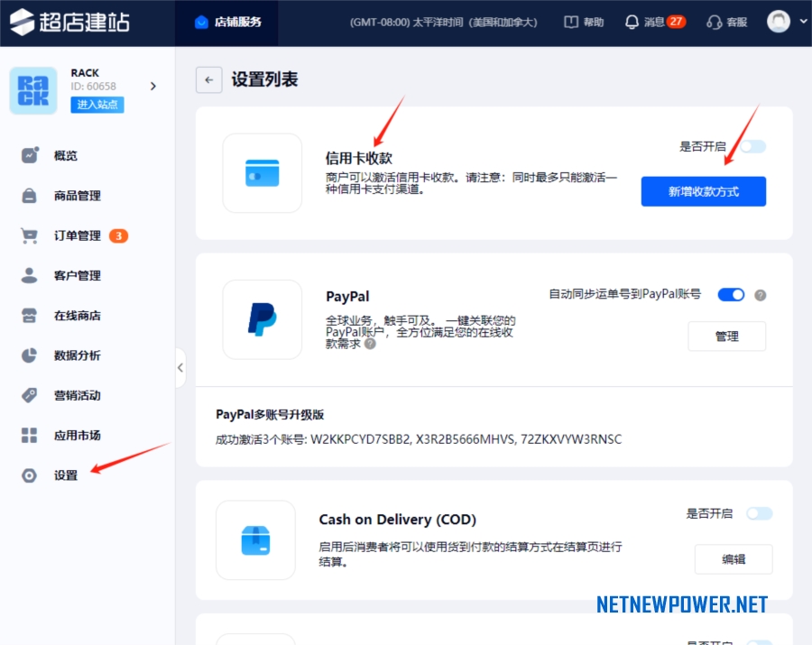
Task: Toggle 是否开启 for 信用卡收款
Action: click(x=753, y=146)
